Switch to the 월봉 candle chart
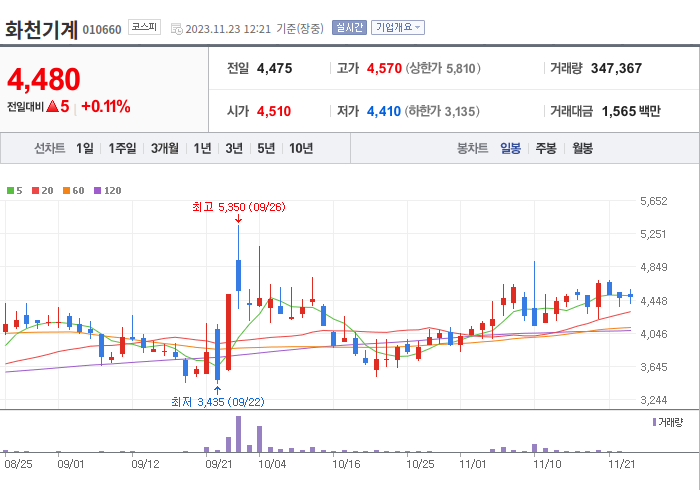Image resolution: width=700 pixels, height=490 pixels. pos(582,148)
